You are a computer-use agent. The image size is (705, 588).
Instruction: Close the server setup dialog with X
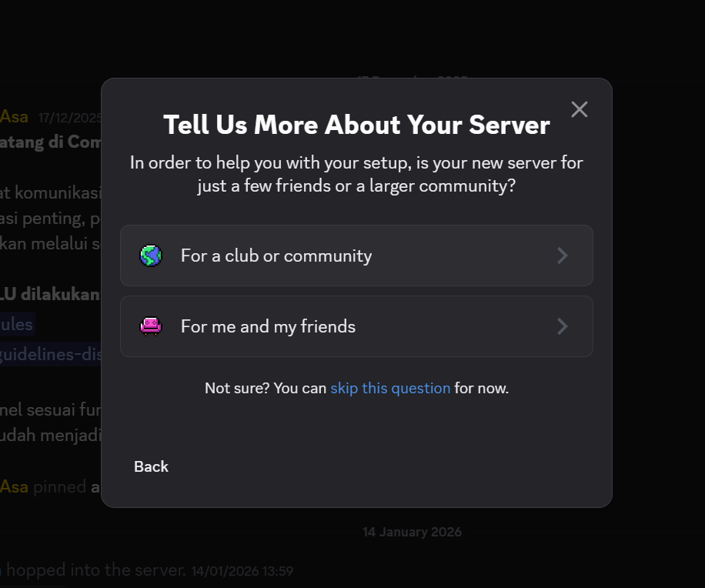(579, 109)
